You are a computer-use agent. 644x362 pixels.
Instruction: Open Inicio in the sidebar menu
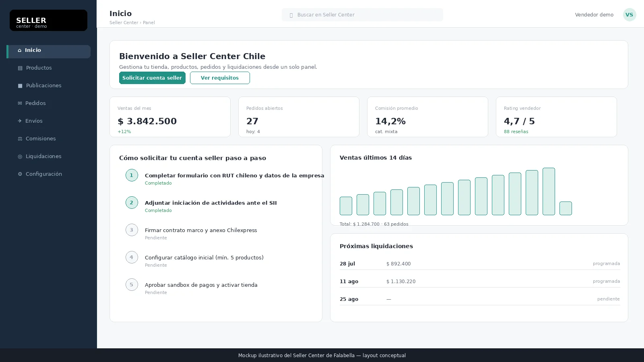click(48, 51)
